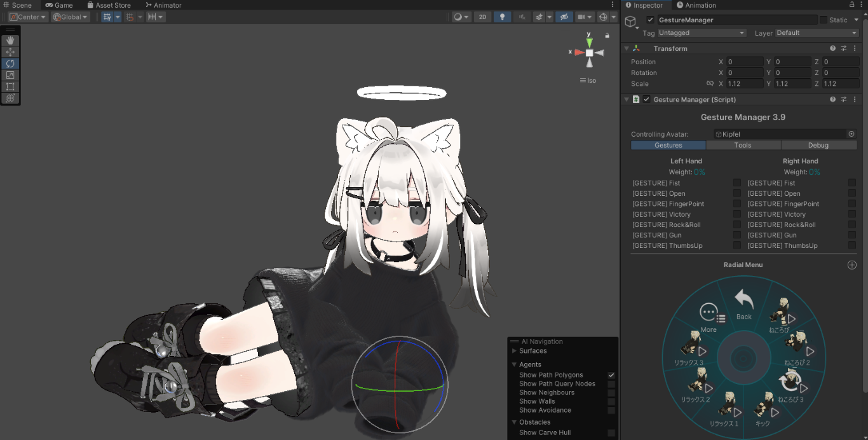
Task: Switch to the Scale tool
Action: (x=10, y=74)
